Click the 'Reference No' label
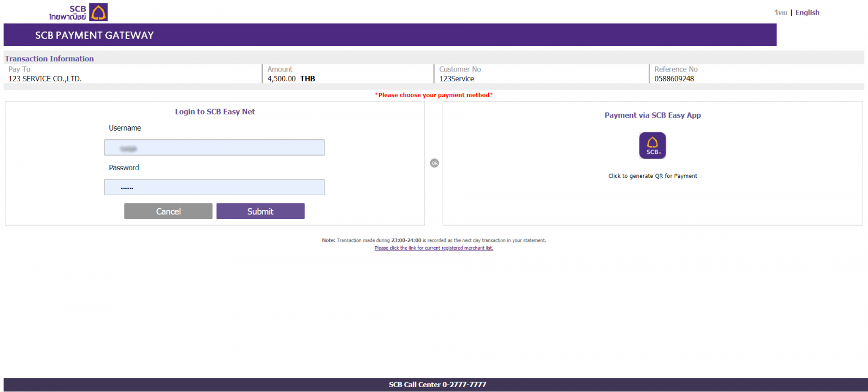The image size is (868, 392). (x=676, y=69)
